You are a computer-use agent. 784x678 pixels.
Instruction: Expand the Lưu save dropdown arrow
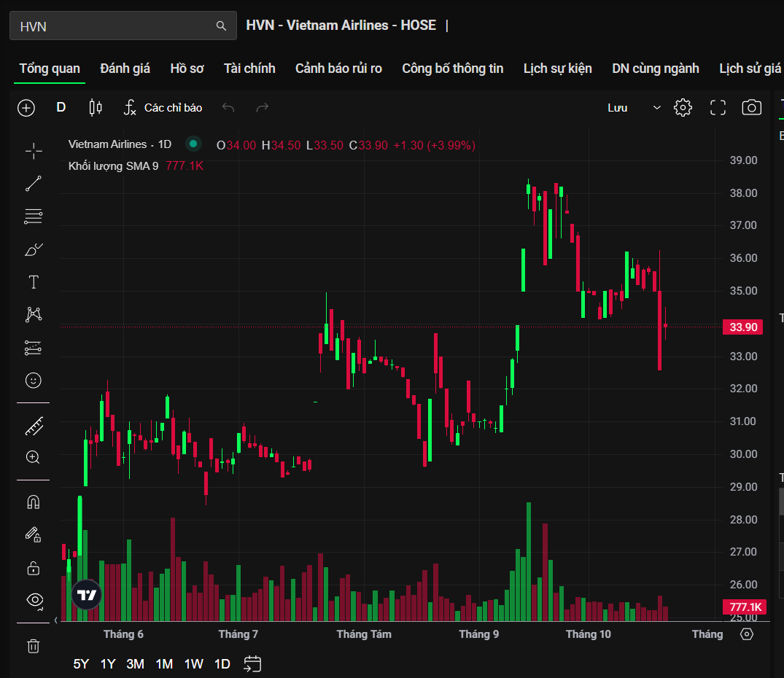(x=656, y=108)
